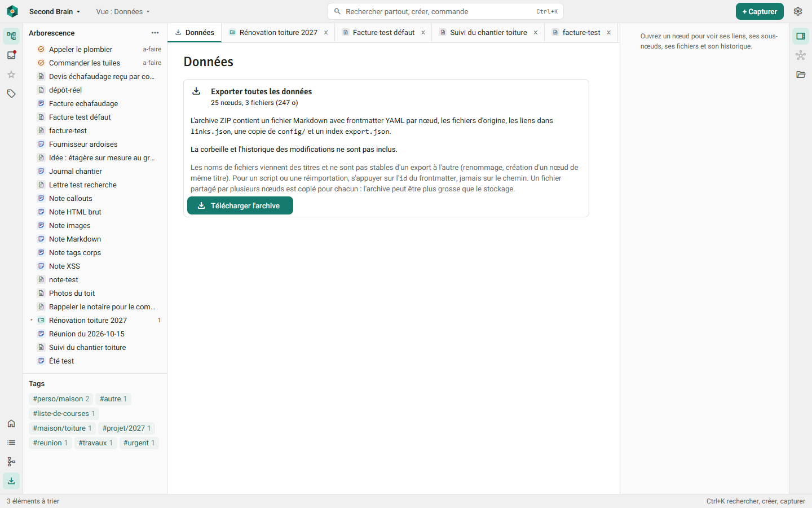This screenshot has width=812, height=508.
Task: Close the Facture test défaut tab
Action: pos(423,33)
